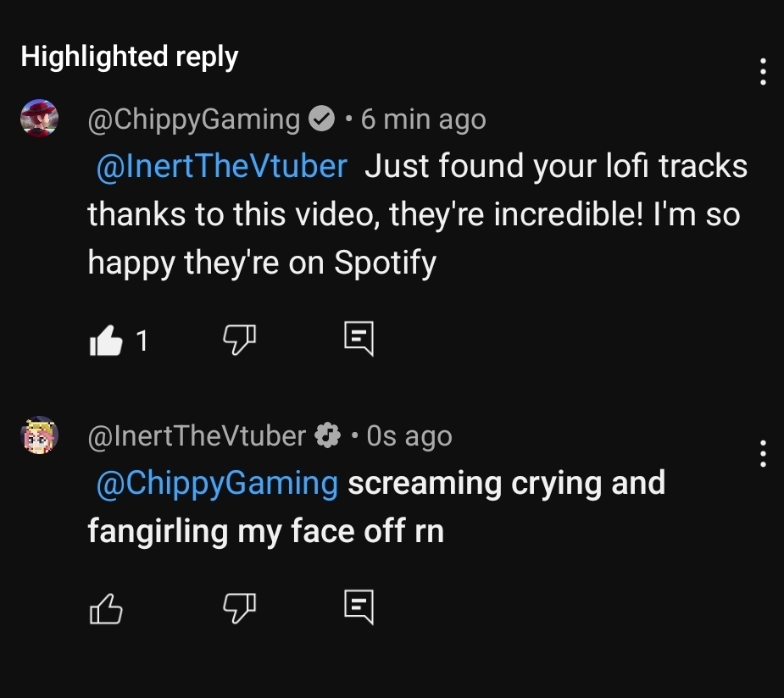Click the verified checkmark badge next to ChippyGaming
The height and width of the screenshot is (698, 784).
(322, 119)
